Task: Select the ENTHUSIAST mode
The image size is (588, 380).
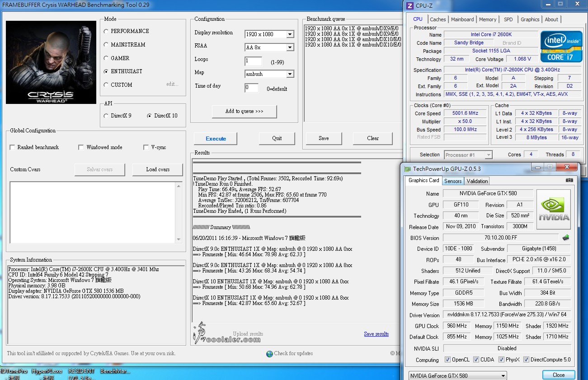Action: [106, 71]
